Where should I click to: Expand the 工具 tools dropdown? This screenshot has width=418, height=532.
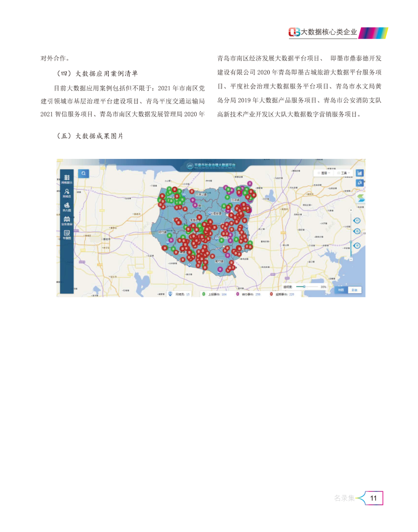[344, 173]
